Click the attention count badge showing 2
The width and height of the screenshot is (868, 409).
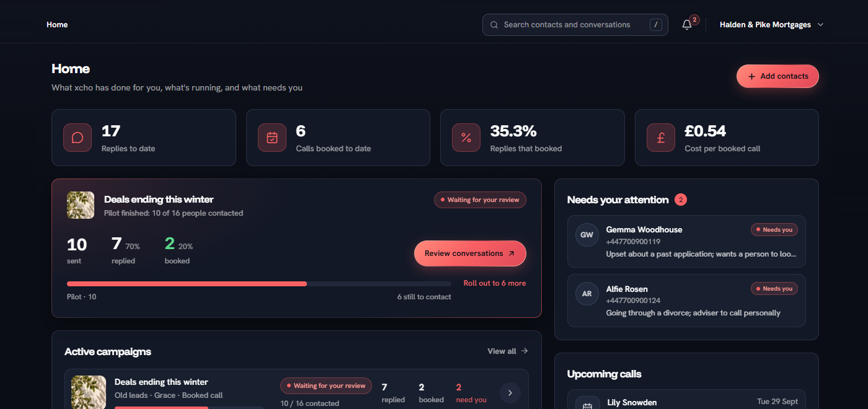pyautogui.click(x=681, y=200)
